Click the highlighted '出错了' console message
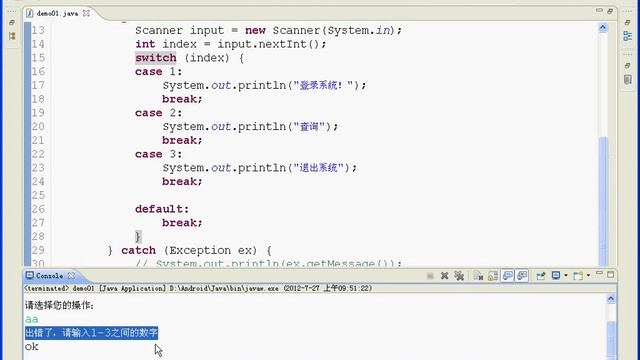640x360 pixels. 91,333
